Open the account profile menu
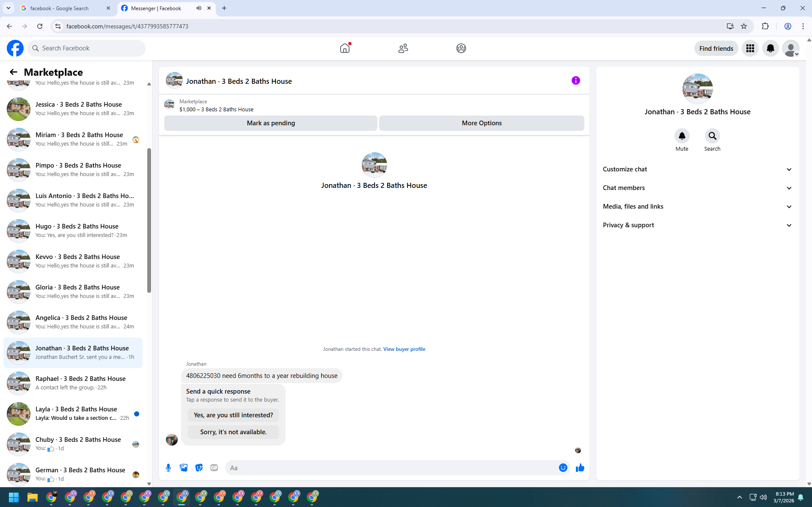Viewport: 812px width, 507px height. point(791,48)
